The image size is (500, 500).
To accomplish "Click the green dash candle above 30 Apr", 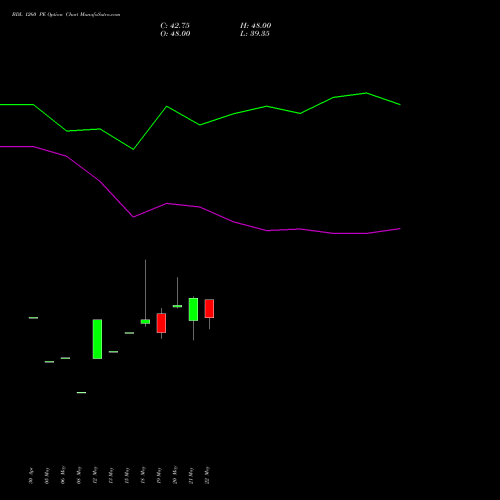I will coord(33,318).
